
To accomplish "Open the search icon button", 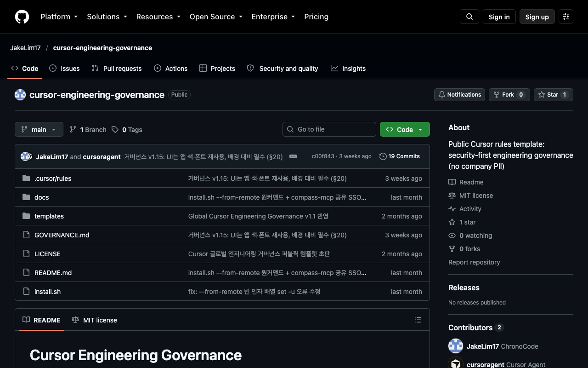I will tap(469, 17).
